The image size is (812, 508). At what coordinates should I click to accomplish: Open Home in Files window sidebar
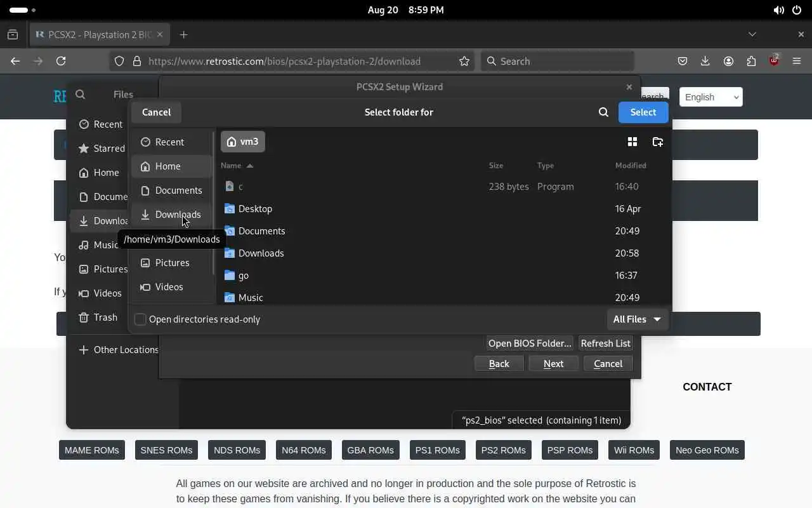[100, 173]
